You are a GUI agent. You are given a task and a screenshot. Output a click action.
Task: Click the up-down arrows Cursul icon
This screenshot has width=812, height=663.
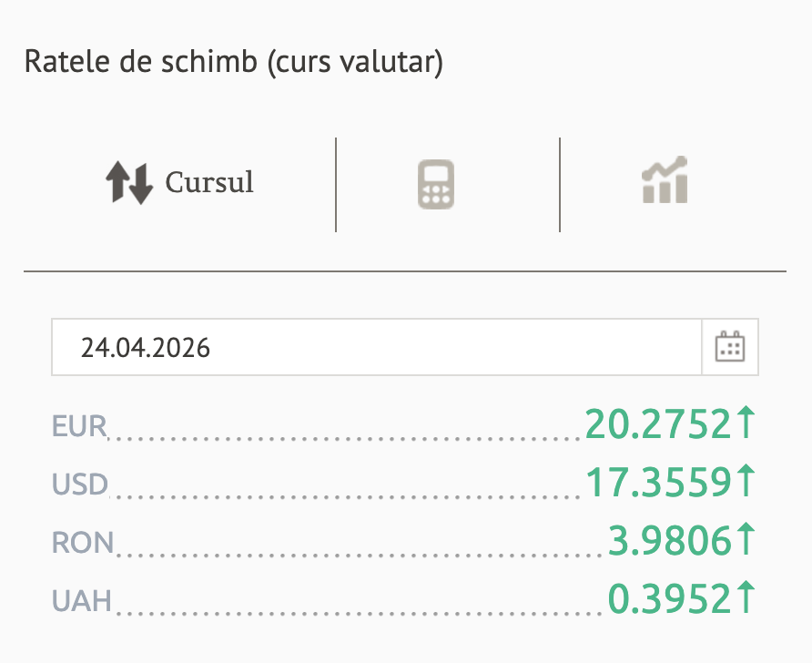pyautogui.click(x=128, y=182)
